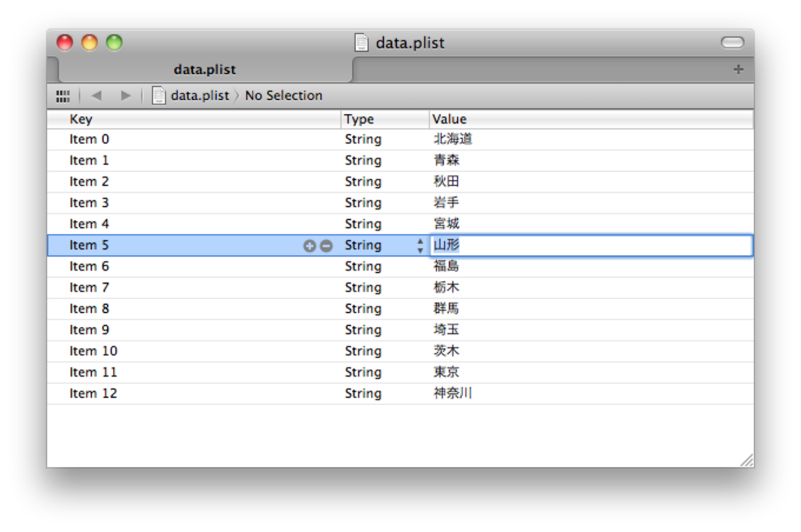The width and height of the screenshot is (801, 532).
Task: Click the document icon in title bar
Action: click(x=362, y=42)
